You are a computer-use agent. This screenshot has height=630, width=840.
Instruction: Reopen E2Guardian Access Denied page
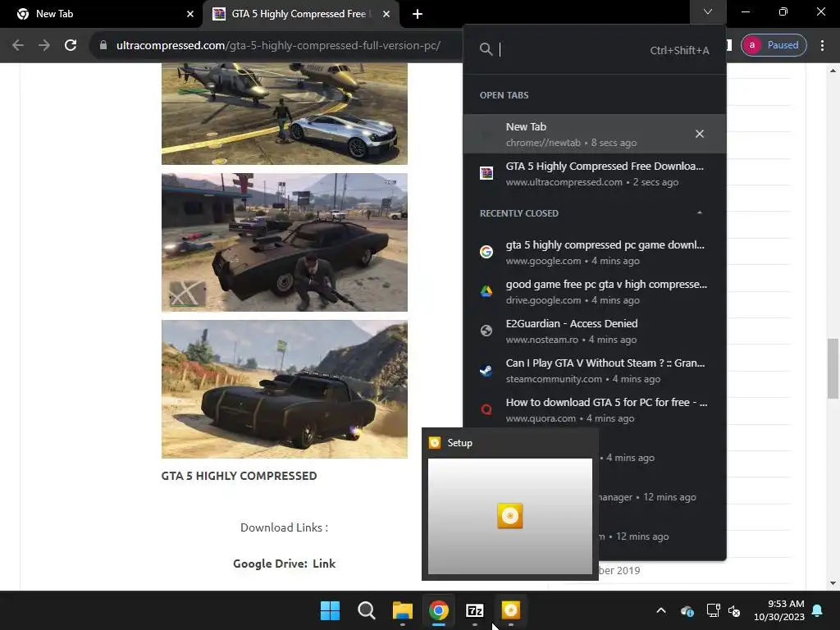[x=595, y=331]
